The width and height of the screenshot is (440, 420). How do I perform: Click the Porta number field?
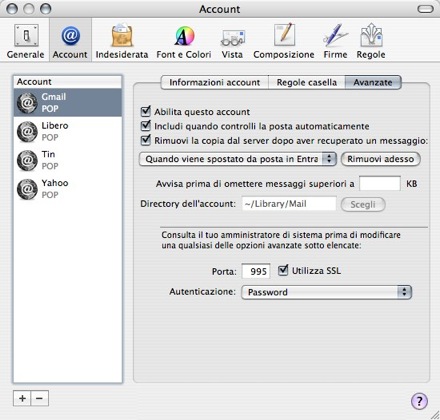(256, 271)
